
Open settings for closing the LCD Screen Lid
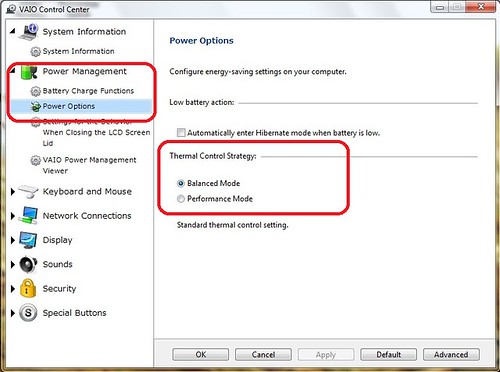click(x=96, y=132)
